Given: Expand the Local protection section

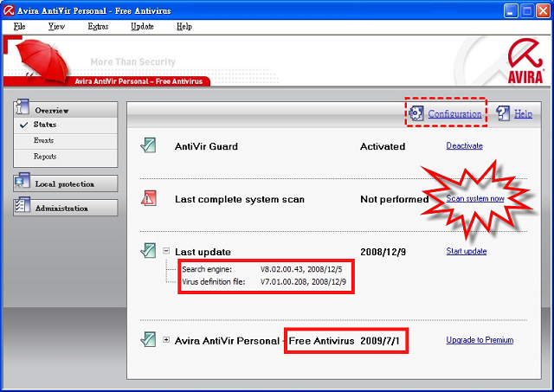Looking at the screenshot, I should pyautogui.click(x=66, y=183).
